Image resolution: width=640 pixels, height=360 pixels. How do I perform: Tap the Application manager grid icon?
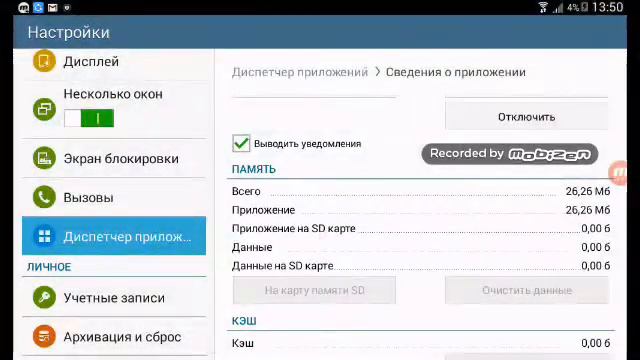pos(44,236)
